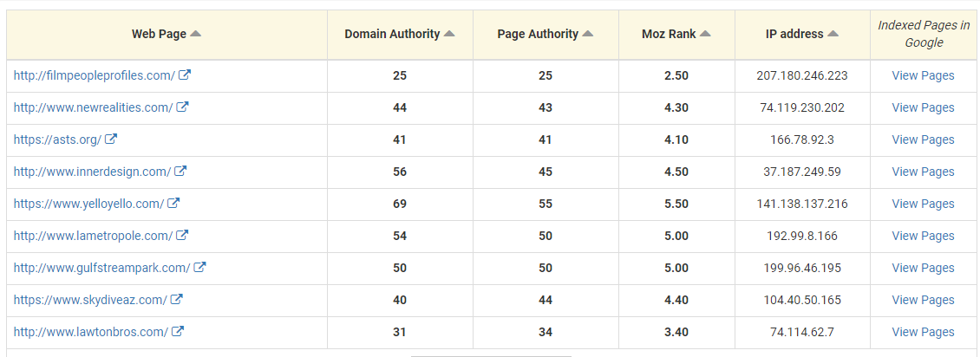Sort by Domain Authority arrow
980x357 pixels.
[449, 34]
